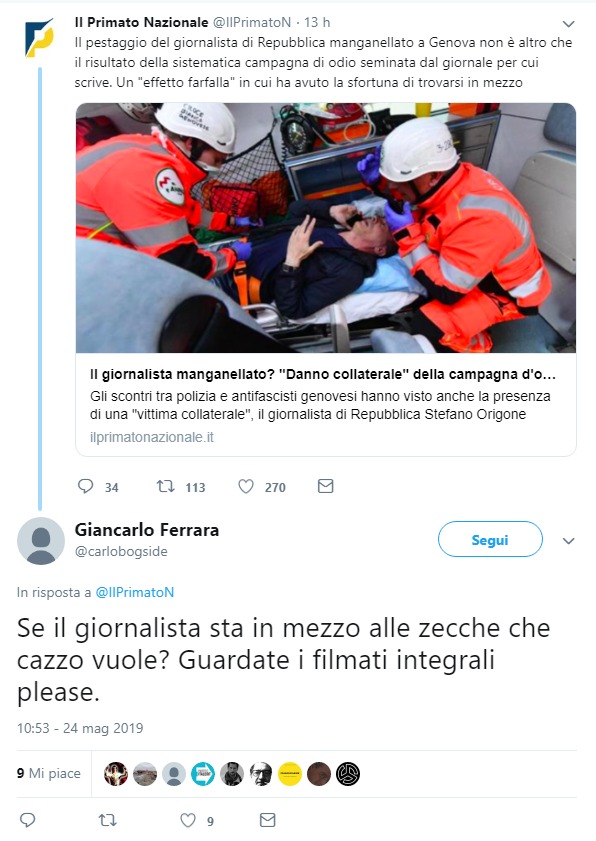This screenshot has height=841, width=596.
Task: Like Giancarlo Ferrara's reply with 9 likes
Action: click(188, 820)
